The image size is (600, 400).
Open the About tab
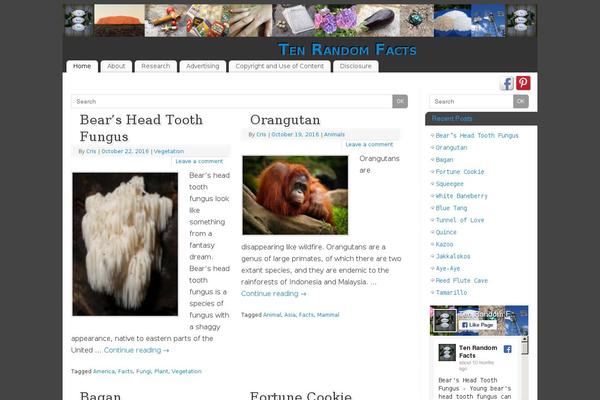pyautogui.click(x=116, y=66)
